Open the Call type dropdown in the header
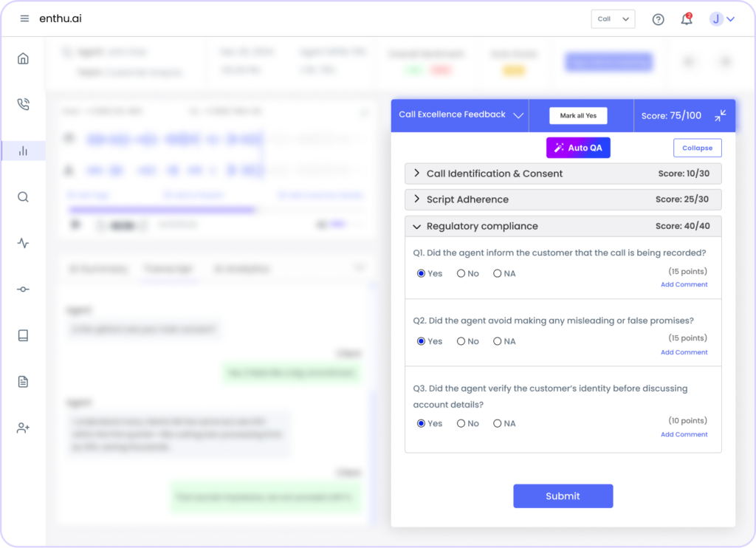The image size is (756, 548). pyautogui.click(x=613, y=18)
